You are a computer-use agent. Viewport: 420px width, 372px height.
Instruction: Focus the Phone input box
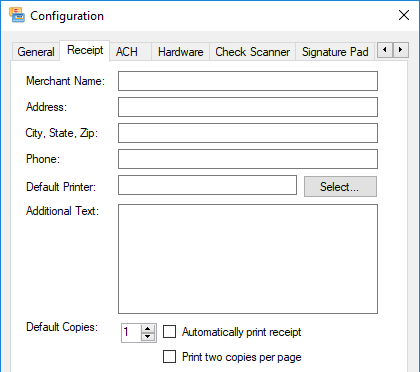click(x=248, y=159)
